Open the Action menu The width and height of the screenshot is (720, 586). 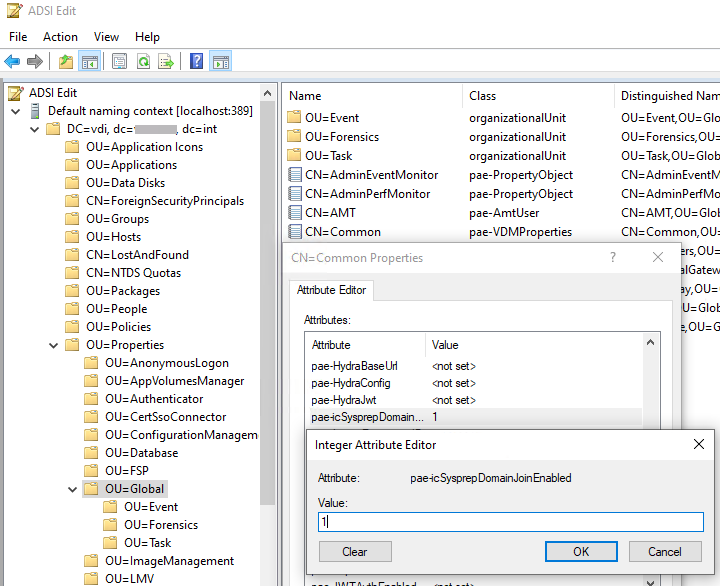click(x=60, y=37)
